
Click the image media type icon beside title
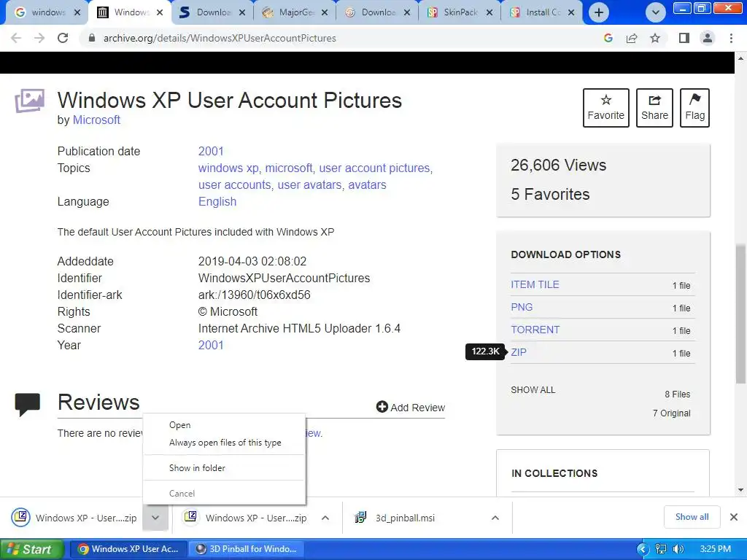[29, 101]
